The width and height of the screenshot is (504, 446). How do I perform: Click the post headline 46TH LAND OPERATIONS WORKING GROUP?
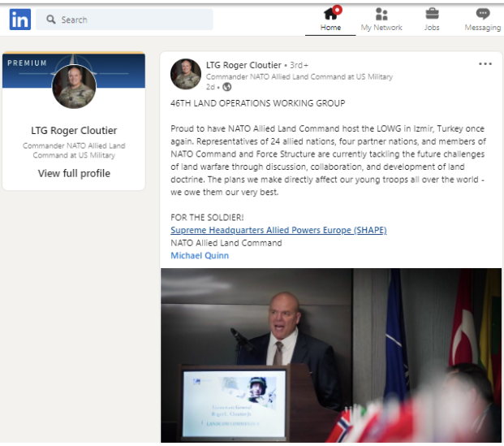coord(258,103)
